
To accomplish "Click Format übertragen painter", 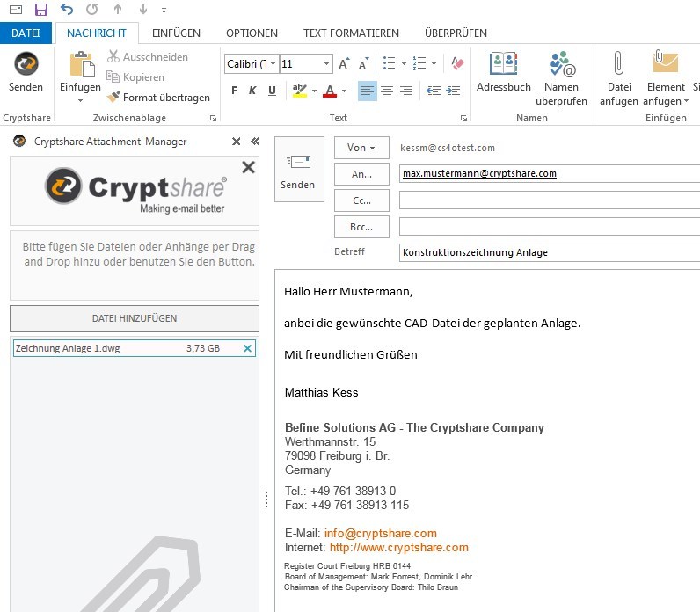I will [x=158, y=98].
